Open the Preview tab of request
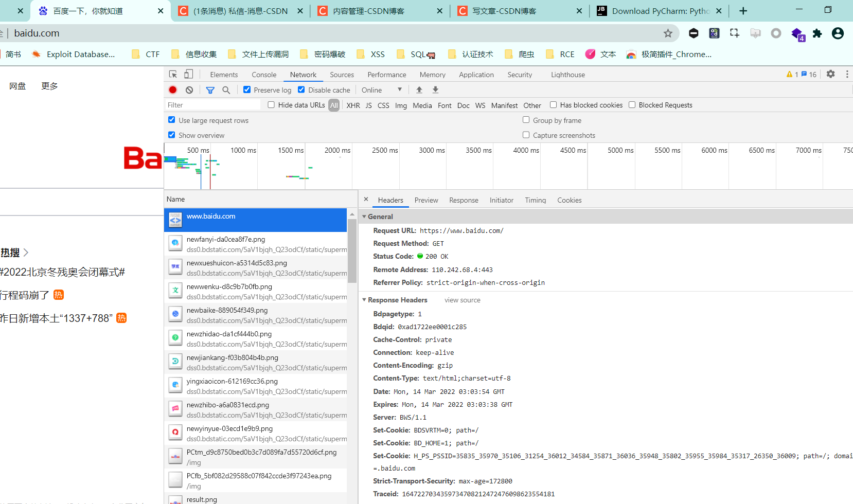This screenshot has height=504, width=853. tap(426, 200)
